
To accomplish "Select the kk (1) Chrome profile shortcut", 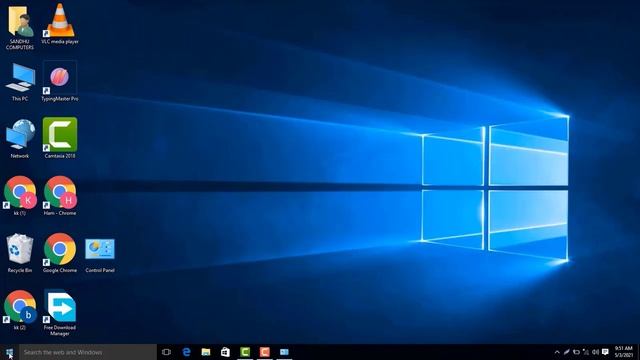I will point(20,196).
